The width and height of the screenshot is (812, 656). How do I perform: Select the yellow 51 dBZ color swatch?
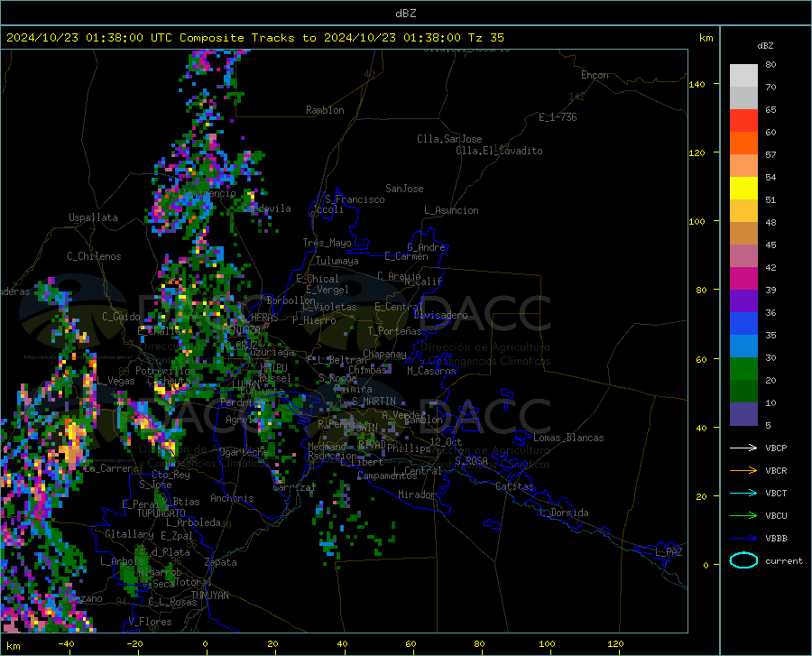(743, 189)
